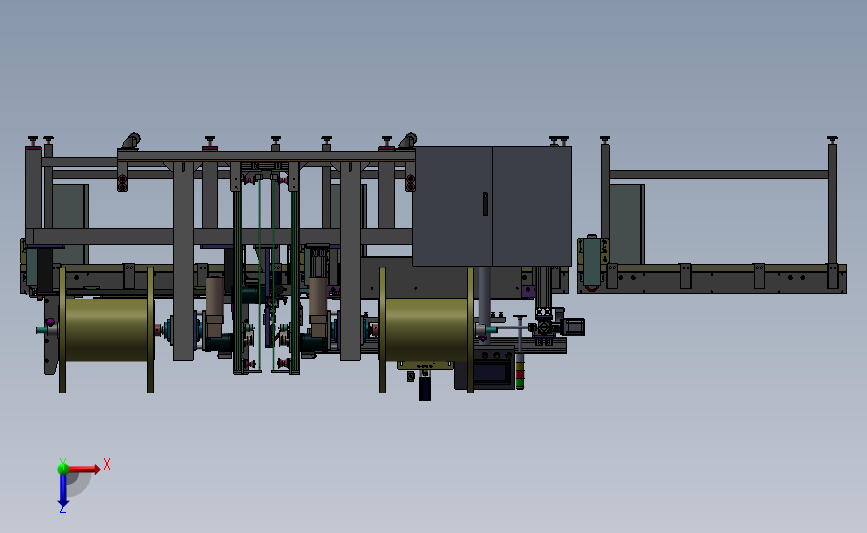Select the black motor at right of the shaft
Viewport: 867px width, 533px height.
[574, 327]
